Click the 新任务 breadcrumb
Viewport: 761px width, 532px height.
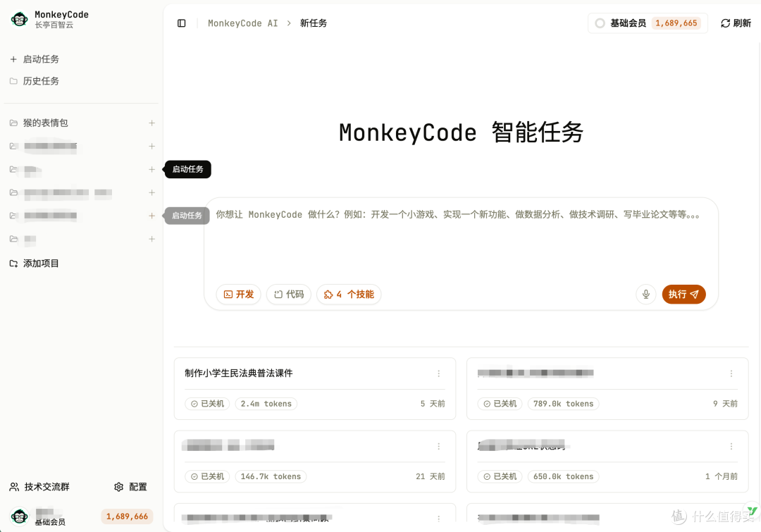pyautogui.click(x=314, y=23)
